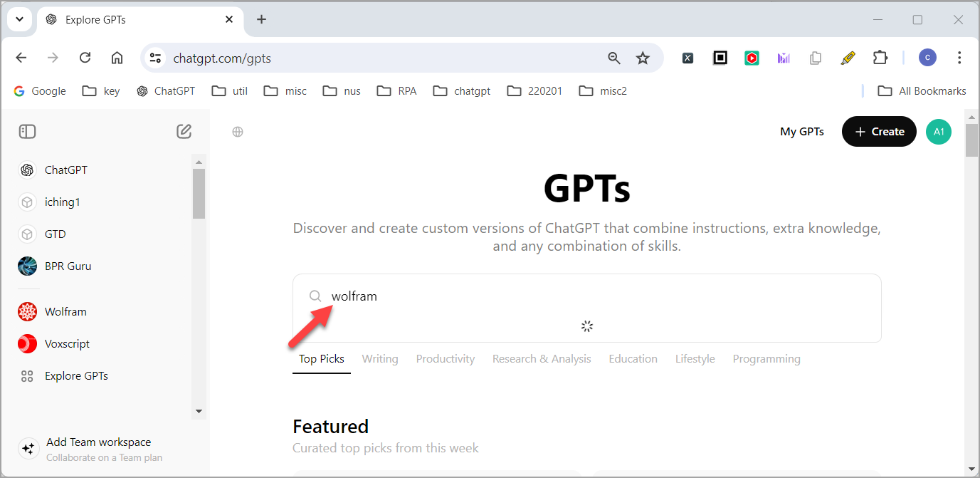Bookmark this page with the star
Screen dimensions: 980x478
tap(643, 58)
